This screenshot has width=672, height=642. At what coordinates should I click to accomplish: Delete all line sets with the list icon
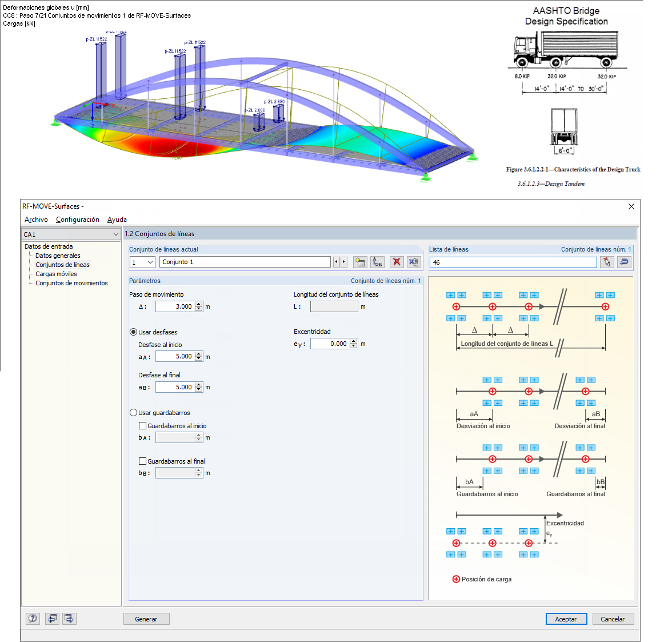[414, 262]
